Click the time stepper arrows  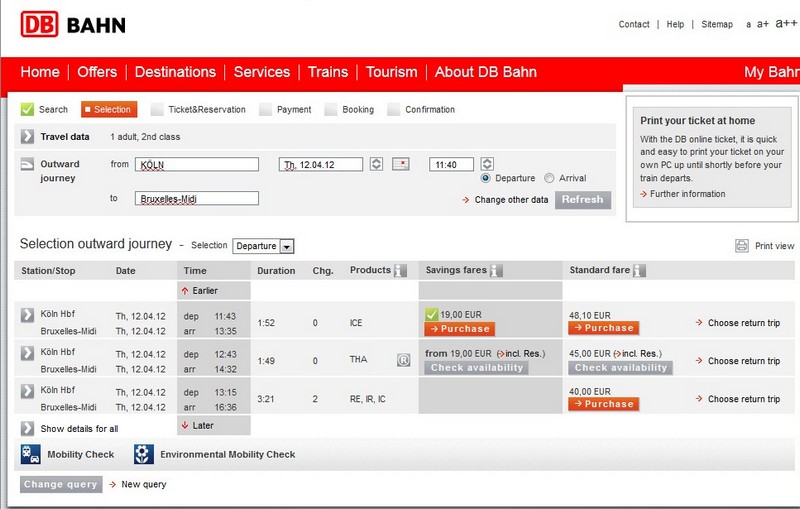[x=487, y=164]
